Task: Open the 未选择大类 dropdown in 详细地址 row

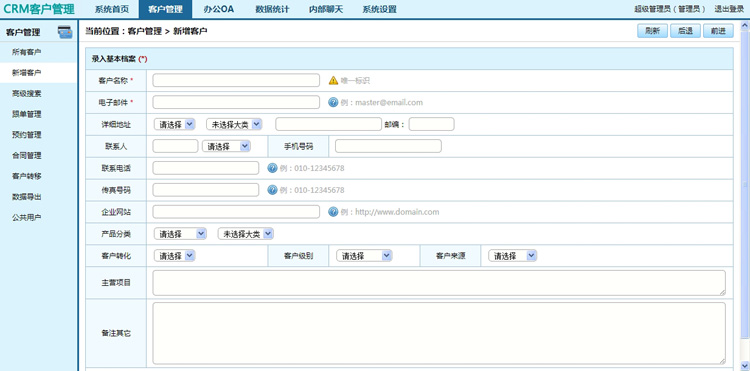Action: [x=234, y=124]
